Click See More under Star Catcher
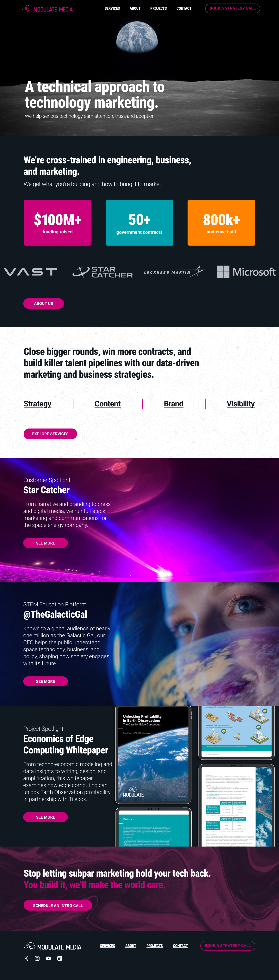Screen dimensions: 279x980 pos(45,543)
